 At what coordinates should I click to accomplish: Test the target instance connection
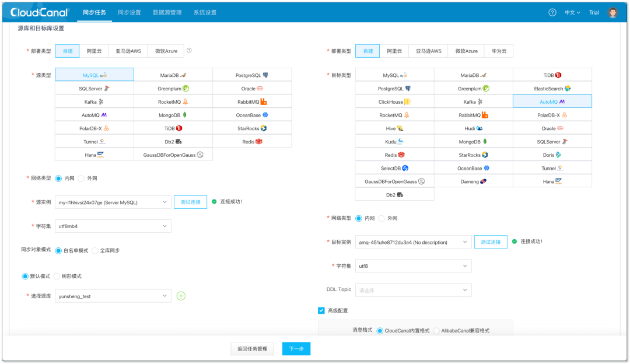(x=491, y=242)
